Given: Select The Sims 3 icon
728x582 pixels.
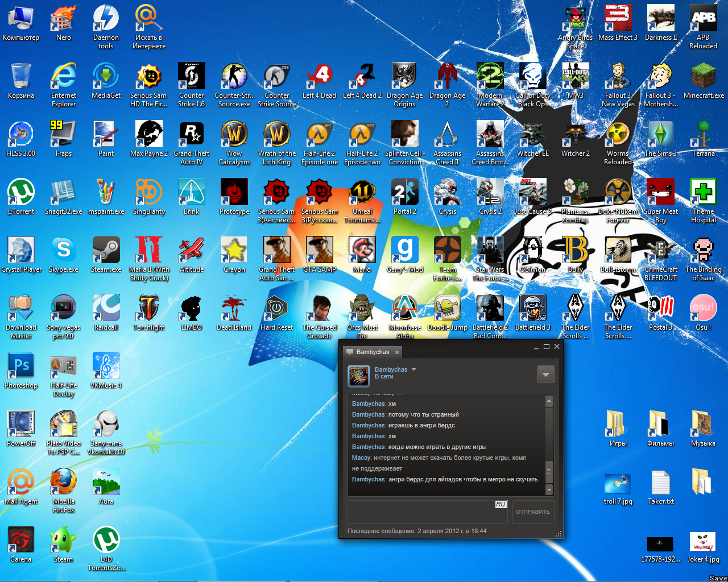Looking at the screenshot, I should coord(661,139).
